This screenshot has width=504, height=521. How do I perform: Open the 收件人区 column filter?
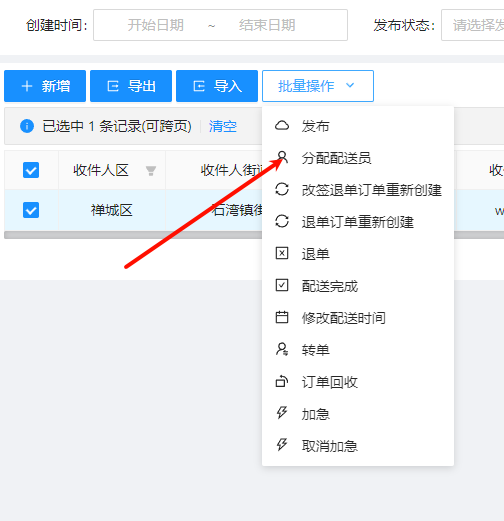click(x=151, y=171)
